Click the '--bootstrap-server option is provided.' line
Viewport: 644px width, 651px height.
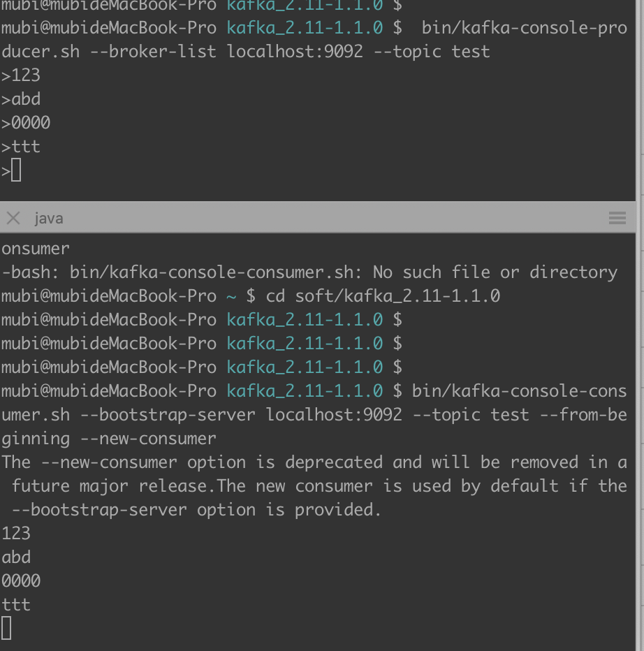tap(196, 510)
